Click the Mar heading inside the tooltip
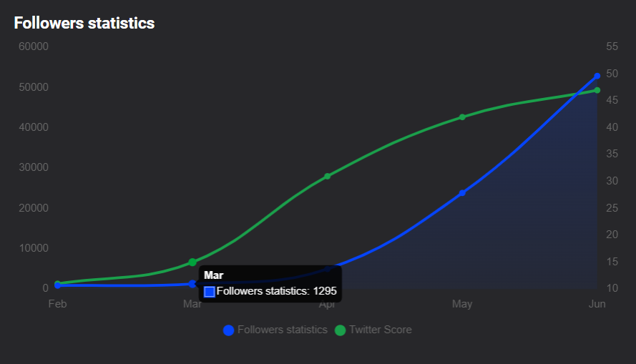This screenshot has height=364, width=636. pos(213,275)
